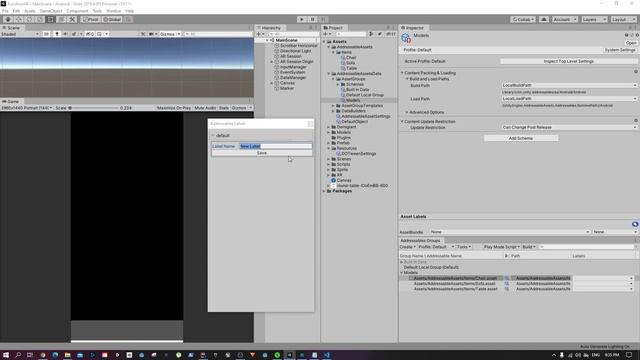The height and width of the screenshot is (360, 640).
Task: Toggle scene audio in Scene view
Action: pyautogui.click(x=65, y=34)
